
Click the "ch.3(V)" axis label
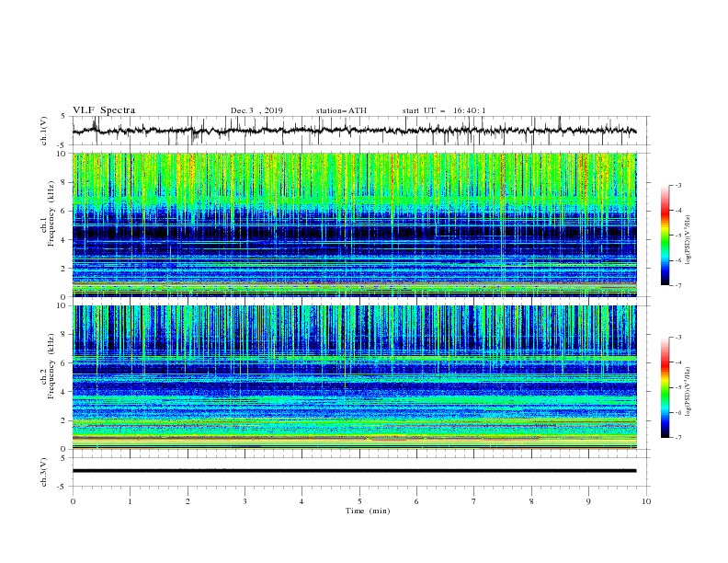click(x=44, y=472)
